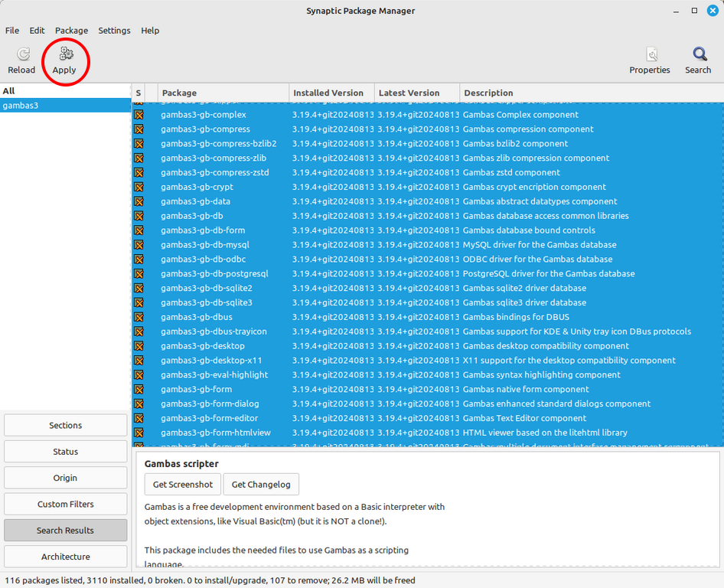Select the gambas3-gb-form package name
The image size is (724, 588).
point(196,390)
